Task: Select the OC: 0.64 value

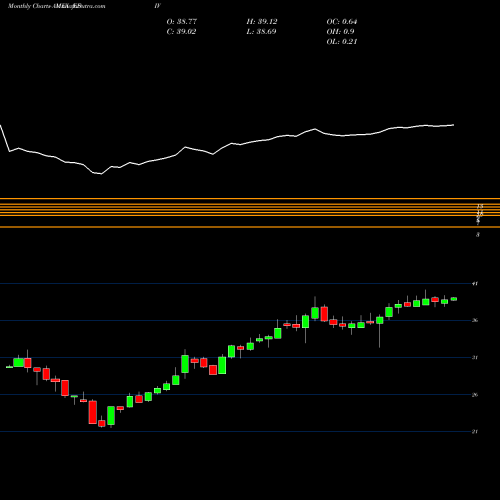Action: [x=342, y=22]
